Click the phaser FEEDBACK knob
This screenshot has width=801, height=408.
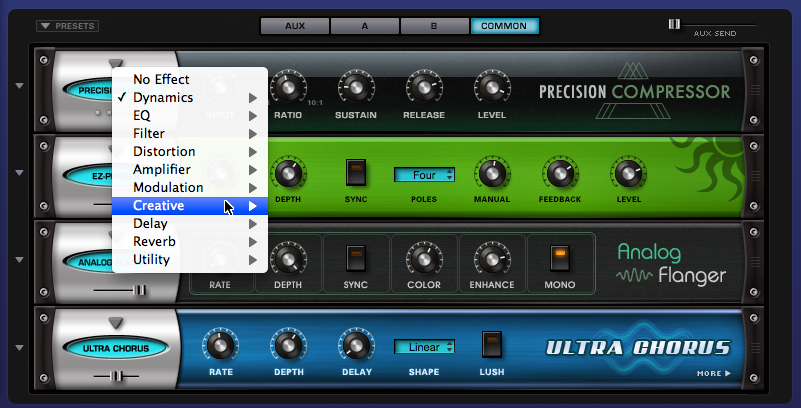(560, 174)
